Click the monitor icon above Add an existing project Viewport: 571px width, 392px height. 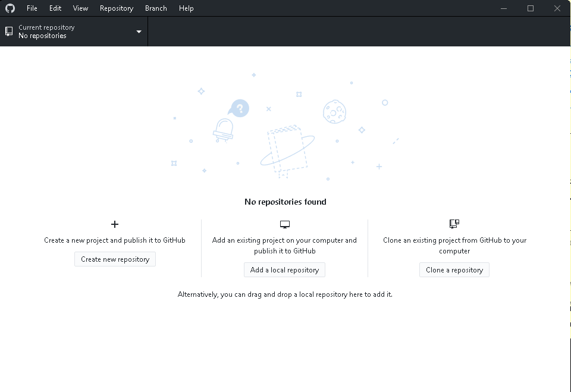(x=284, y=224)
